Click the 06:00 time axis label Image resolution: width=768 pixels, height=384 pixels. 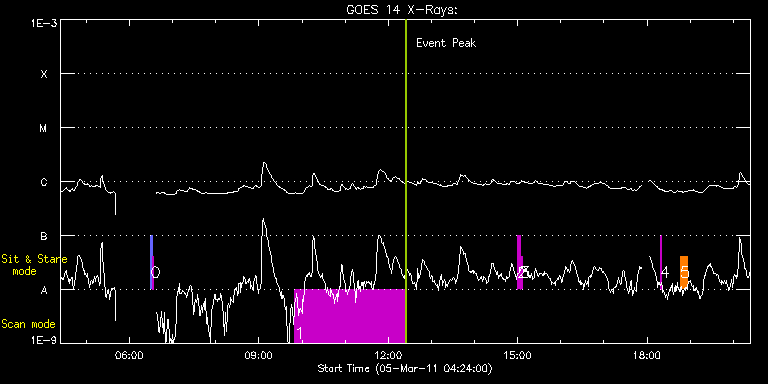pyautogui.click(x=129, y=354)
